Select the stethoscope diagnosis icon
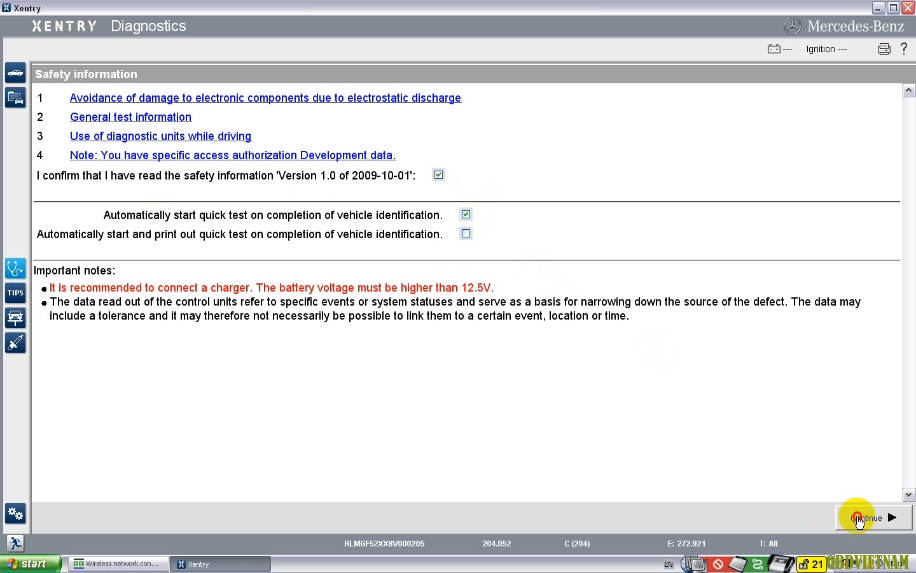Image resolution: width=916 pixels, height=573 pixels. point(15,269)
